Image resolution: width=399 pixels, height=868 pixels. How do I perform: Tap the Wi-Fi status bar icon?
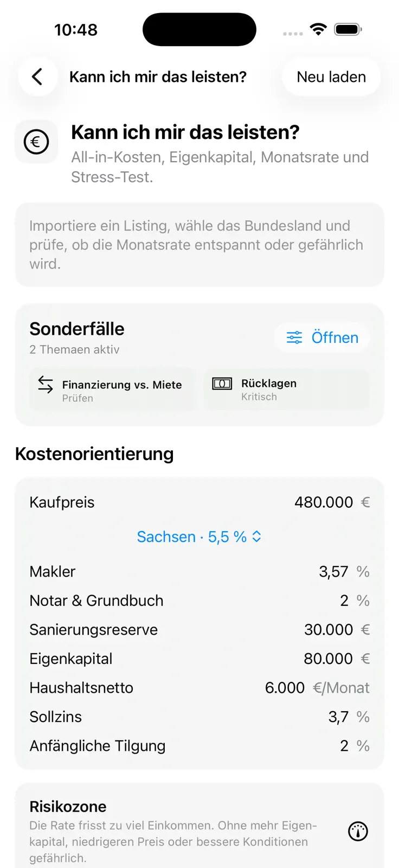pyautogui.click(x=318, y=29)
